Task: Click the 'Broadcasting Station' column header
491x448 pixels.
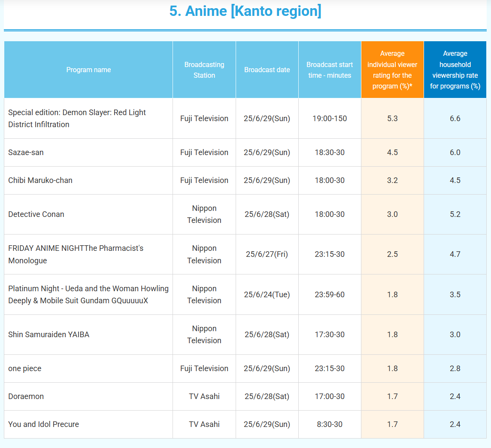Action: point(204,70)
